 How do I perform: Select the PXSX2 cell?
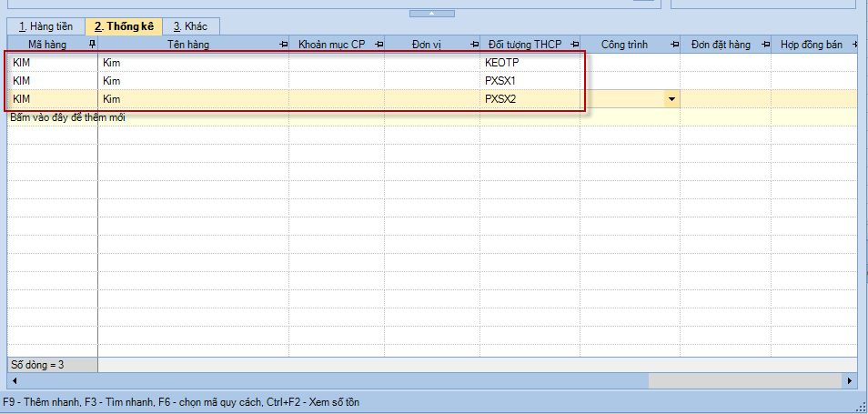pos(530,99)
